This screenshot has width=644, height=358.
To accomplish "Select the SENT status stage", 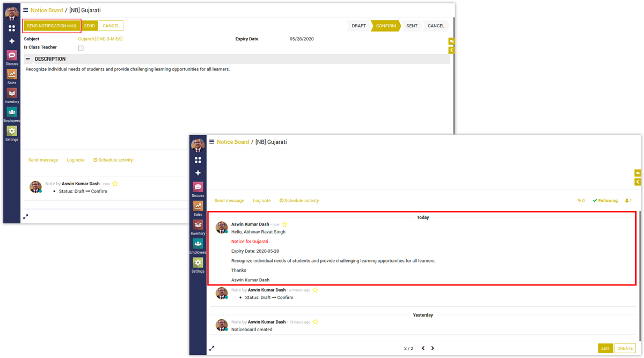I will click(412, 26).
